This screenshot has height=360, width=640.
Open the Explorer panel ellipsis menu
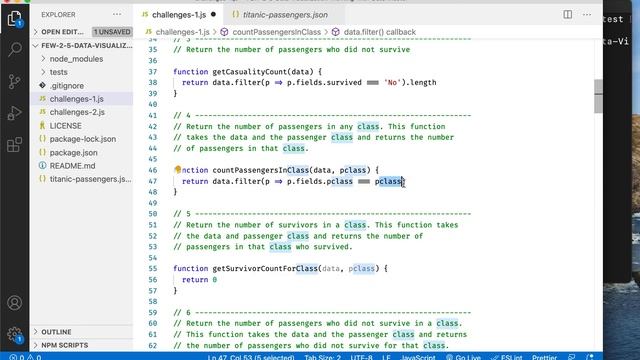pos(117,14)
